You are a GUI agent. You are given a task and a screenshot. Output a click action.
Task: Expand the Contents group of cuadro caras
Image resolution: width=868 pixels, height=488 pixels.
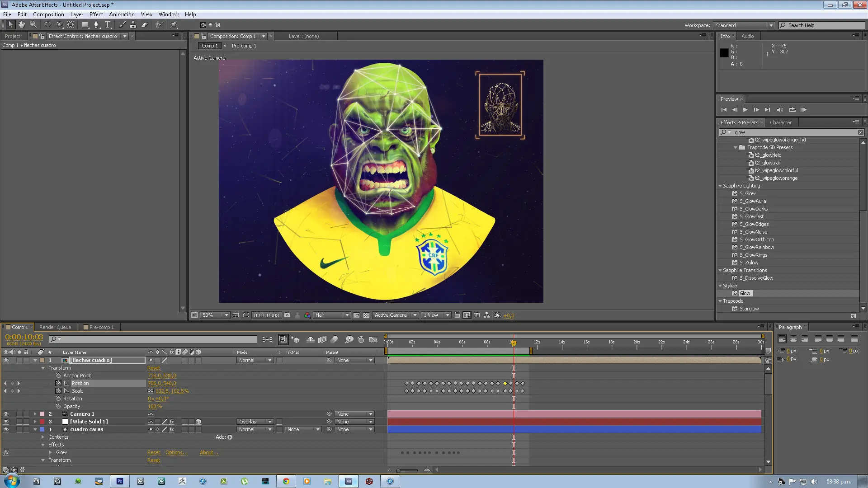pos(43,437)
